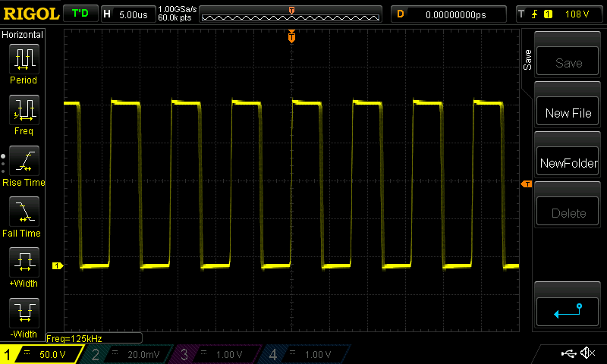Select channel 2 at 20.0mV
607x364 pixels.
(x=127, y=354)
